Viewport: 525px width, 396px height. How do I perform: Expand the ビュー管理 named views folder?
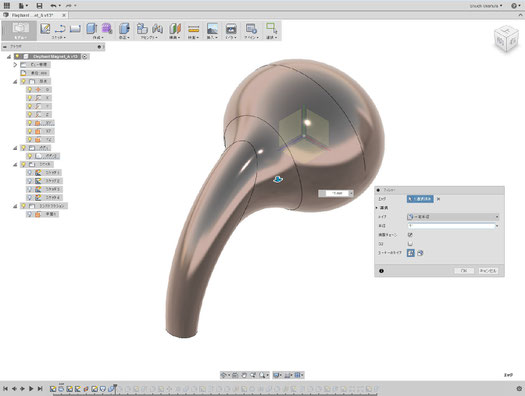point(15,65)
